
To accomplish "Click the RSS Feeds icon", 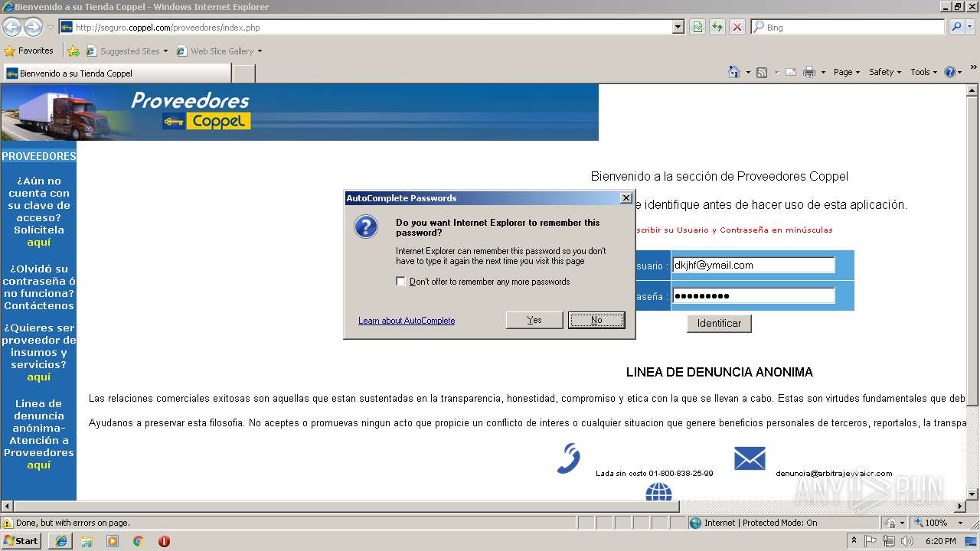I will [762, 72].
